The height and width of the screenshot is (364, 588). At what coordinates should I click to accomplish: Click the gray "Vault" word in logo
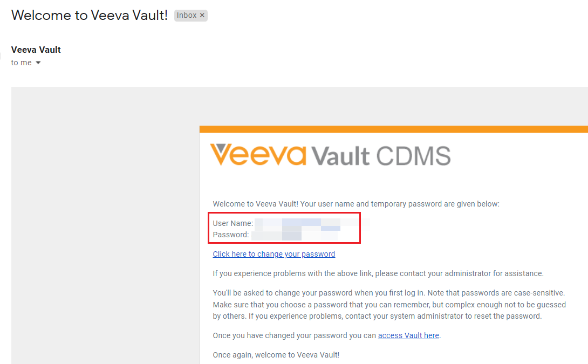click(341, 156)
